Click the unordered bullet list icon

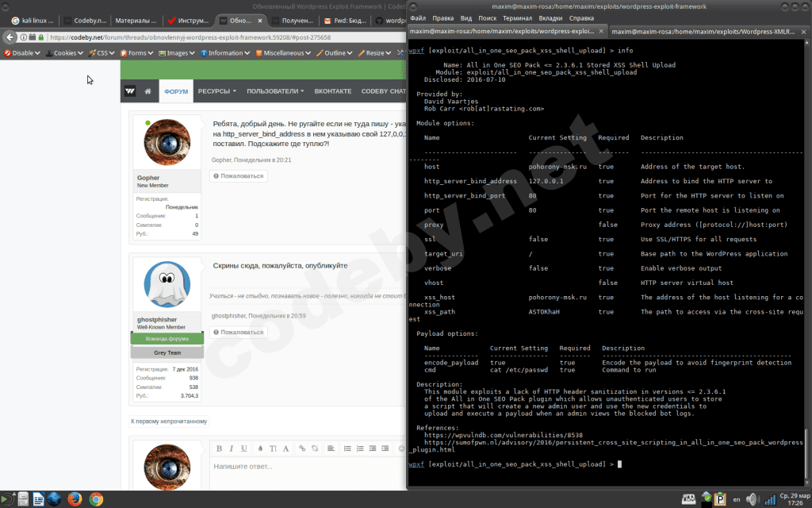click(347, 448)
